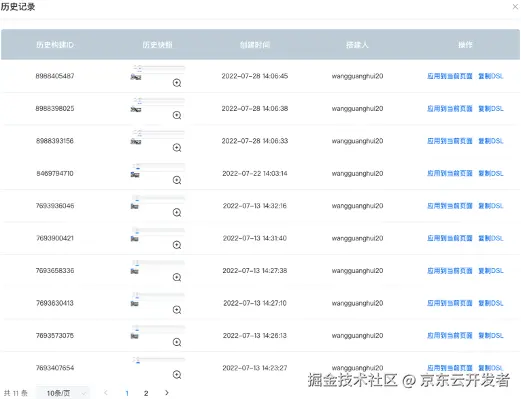Click wangguanghui20 in row 8988398025
The width and height of the screenshot is (522, 400).
[357, 109]
